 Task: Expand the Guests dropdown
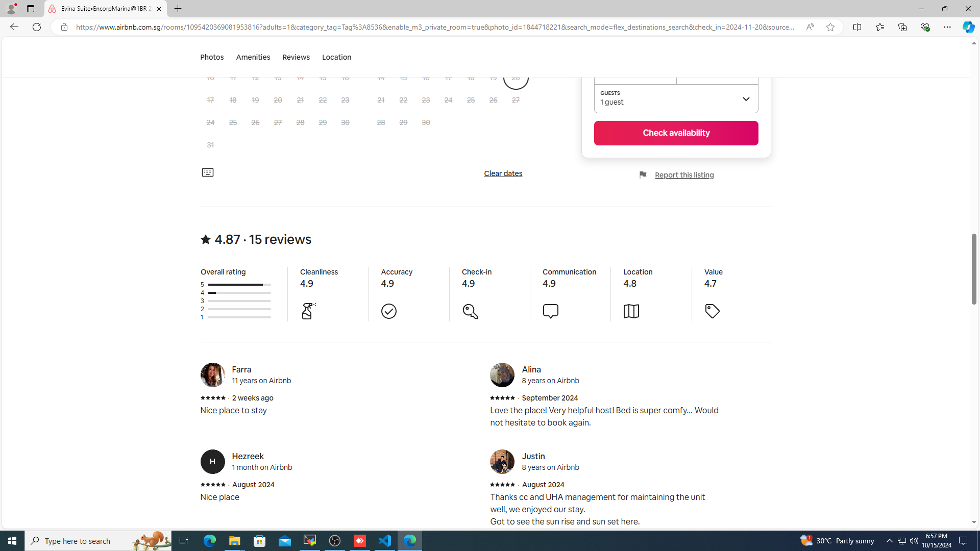pyautogui.click(x=676, y=98)
